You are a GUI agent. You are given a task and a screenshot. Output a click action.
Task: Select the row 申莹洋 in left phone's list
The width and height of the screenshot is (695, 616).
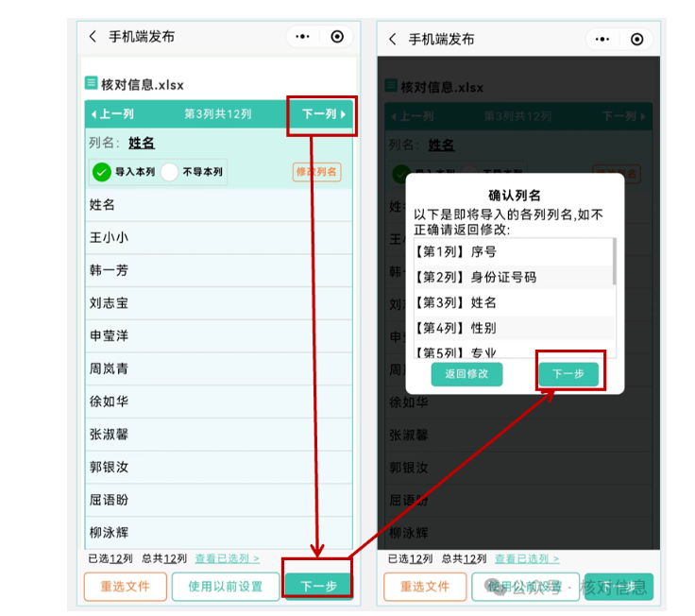tap(219, 336)
